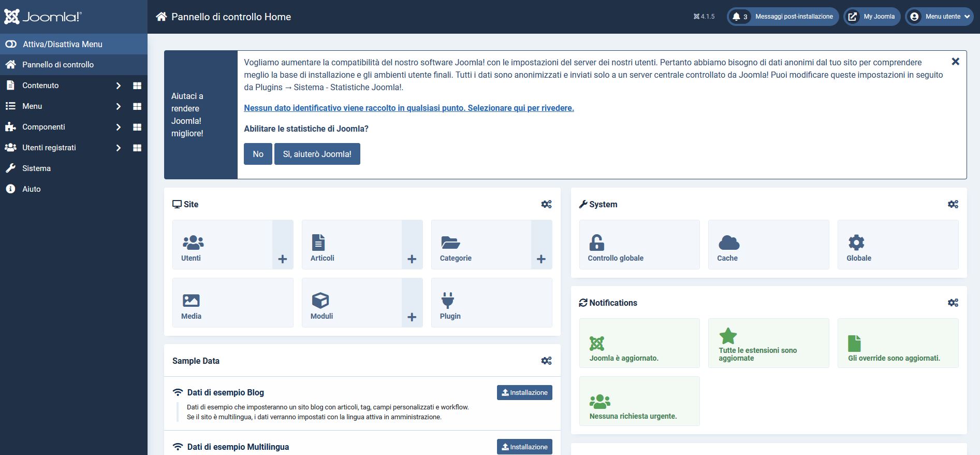Open My Joomla site link
The image size is (980, 455).
pyautogui.click(x=872, y=17)
